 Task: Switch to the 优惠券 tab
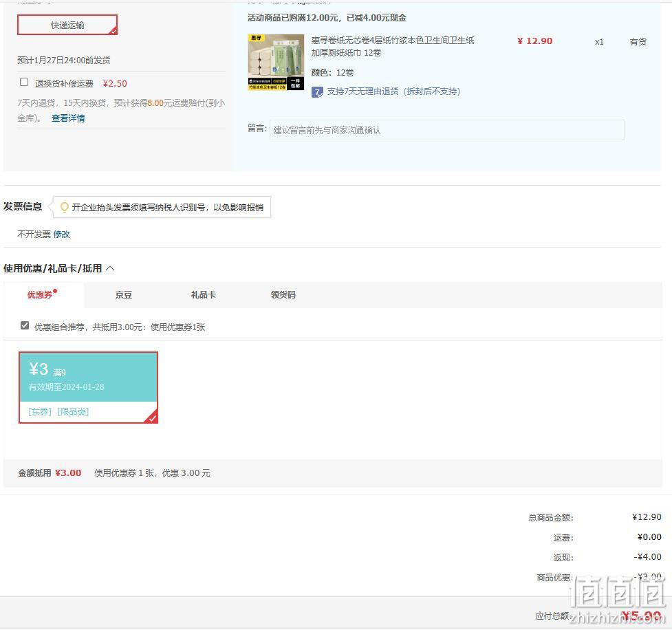(x=40, y=295)
